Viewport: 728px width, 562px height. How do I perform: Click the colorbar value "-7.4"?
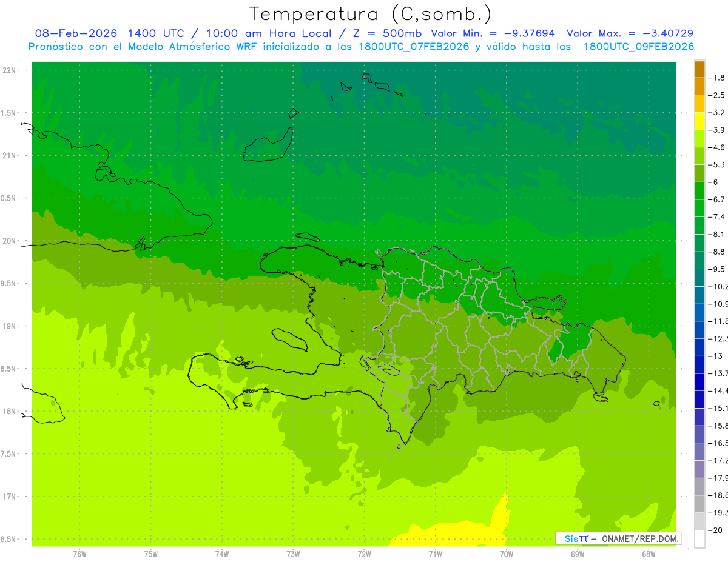click(716, 216)
